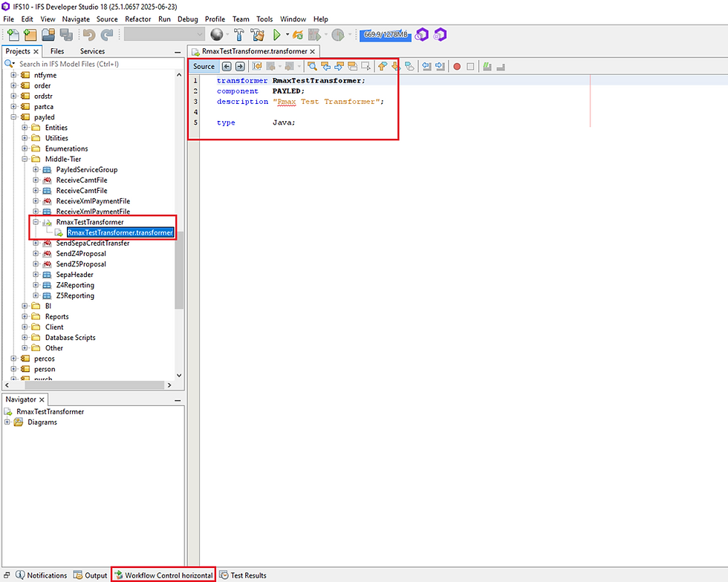Toggle bookmark on current line

tap(409, 66)
